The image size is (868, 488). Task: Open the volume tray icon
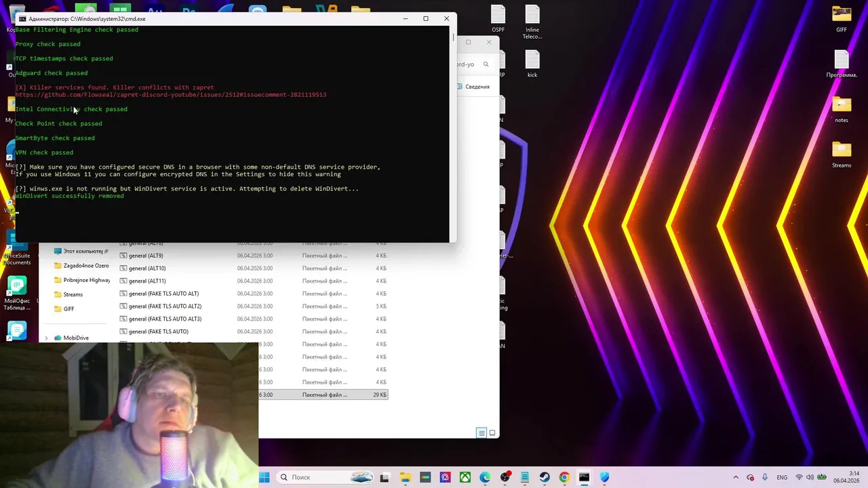(x=811, y=477)
